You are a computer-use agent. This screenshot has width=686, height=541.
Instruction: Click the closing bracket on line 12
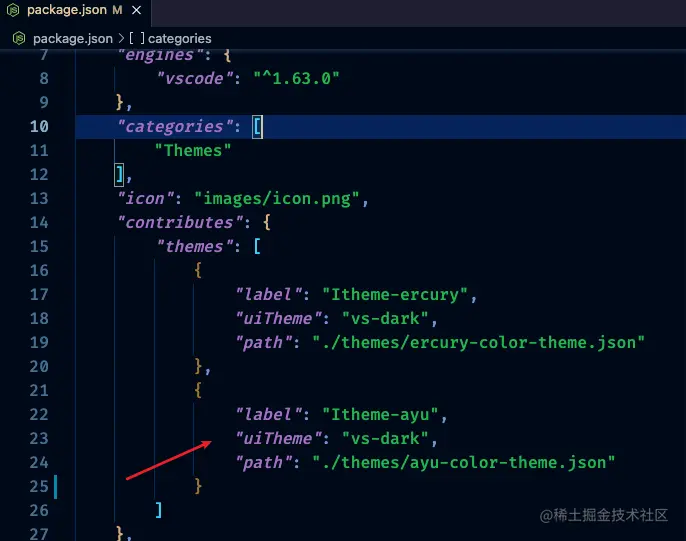coord(119,175)
